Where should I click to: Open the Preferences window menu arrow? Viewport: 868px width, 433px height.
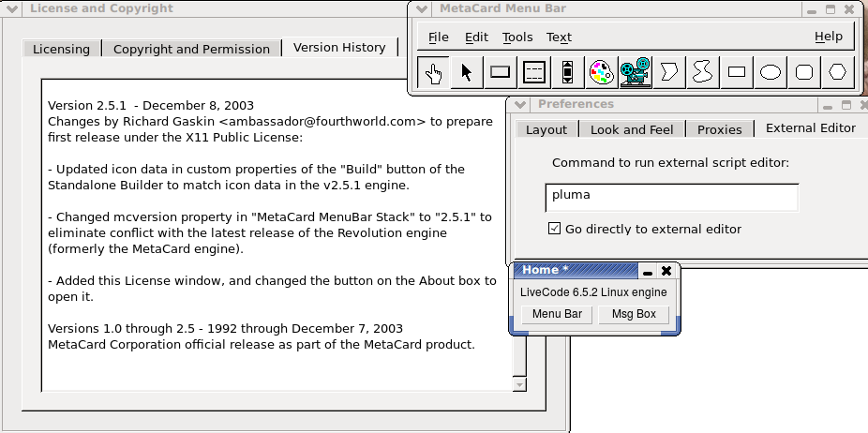coord(520,104)
